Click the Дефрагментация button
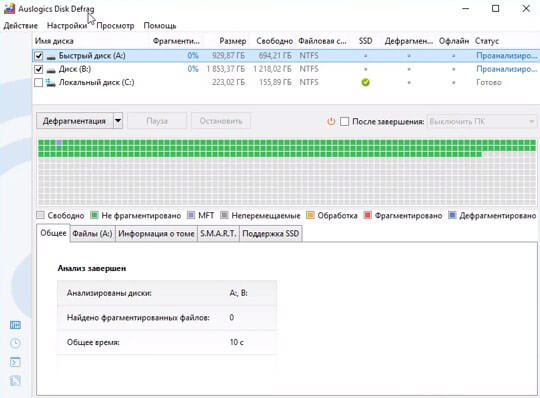Image resolution: width=540 pixels, height=398 pixels. point(74,121)
